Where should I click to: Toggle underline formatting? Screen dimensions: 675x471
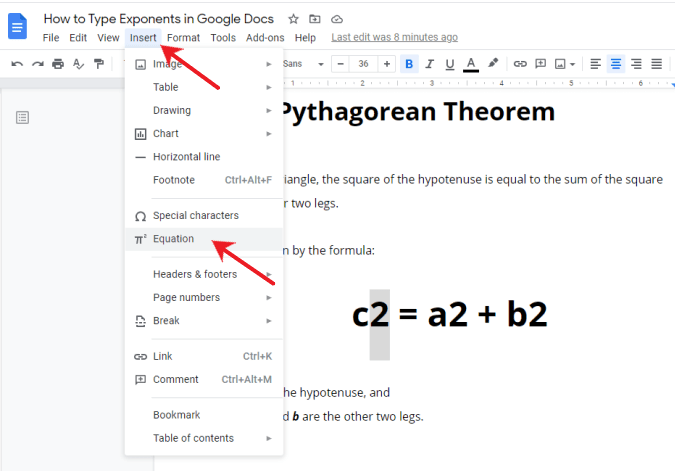coord(450,64)
